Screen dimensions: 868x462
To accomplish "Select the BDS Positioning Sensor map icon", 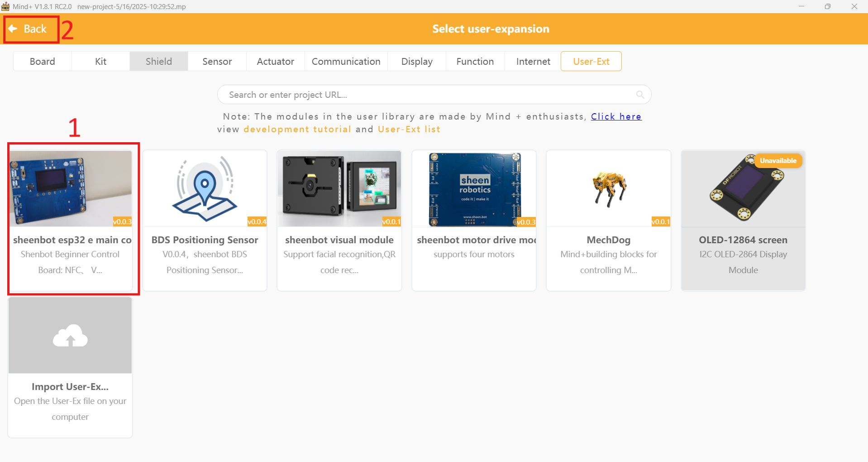I will pos(205,188).
